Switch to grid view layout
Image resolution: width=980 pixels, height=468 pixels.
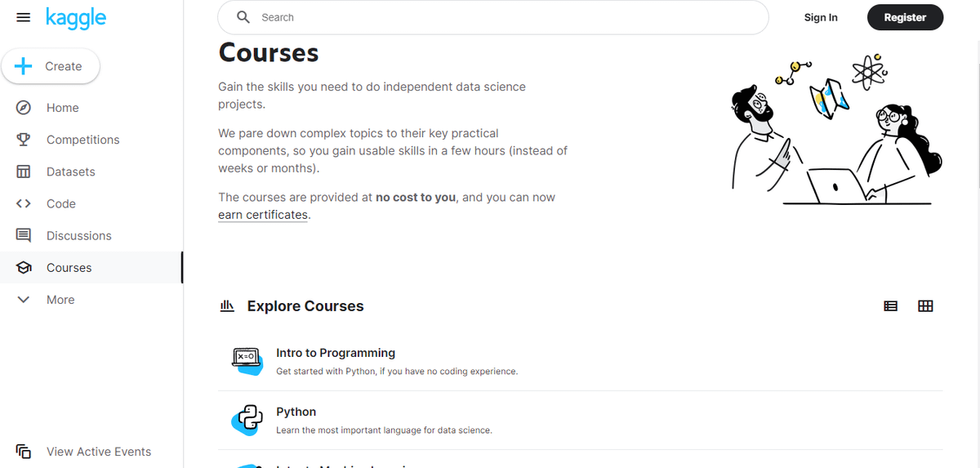coord(925,306)
